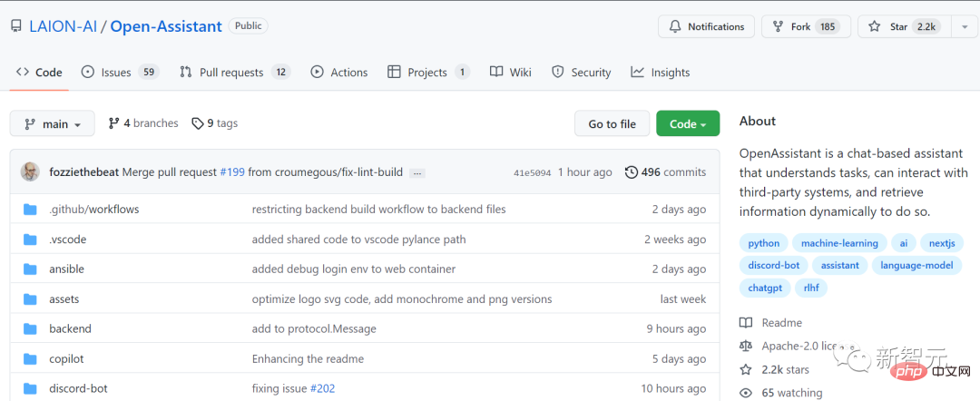Open the Insights tab
This screenshot has height=401, width=980.
tap(661, 72)
